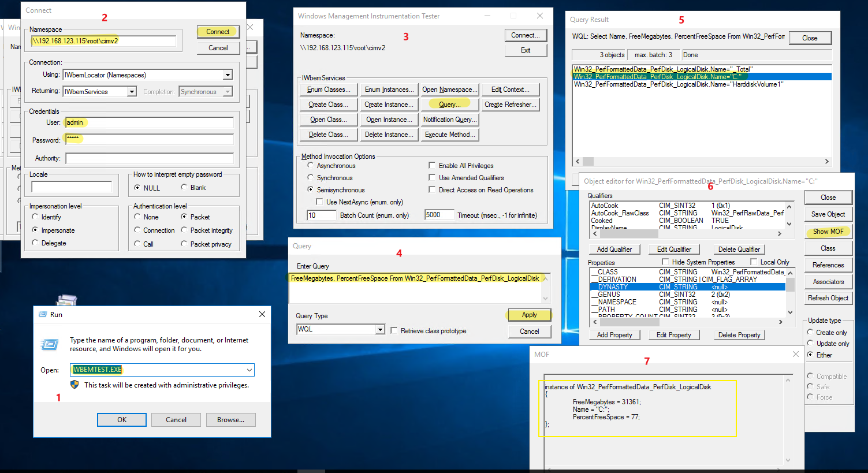Apply the WQL query
This screenshot has width=868, height=473.
(x=528, y=315)
